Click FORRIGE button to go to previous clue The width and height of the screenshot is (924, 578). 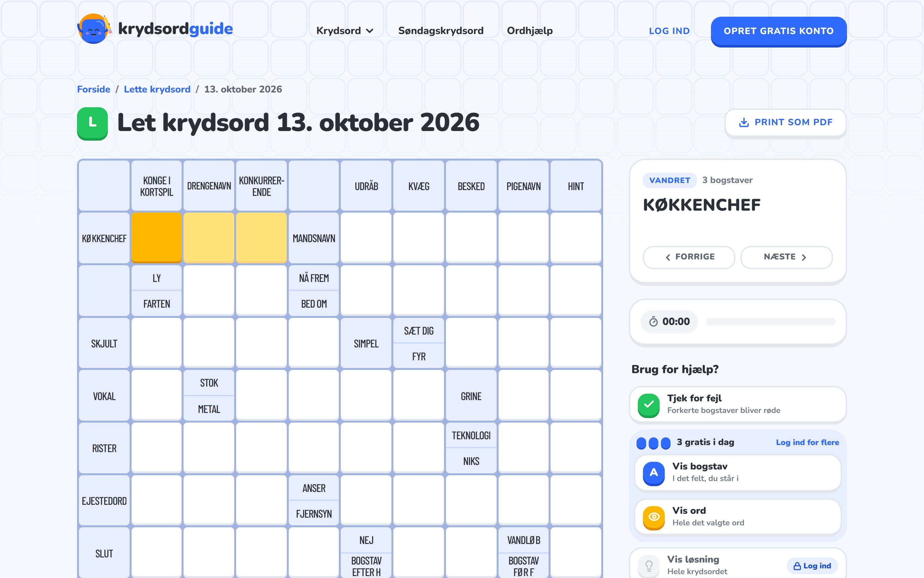pyautogui.click(x=689, y=257)
